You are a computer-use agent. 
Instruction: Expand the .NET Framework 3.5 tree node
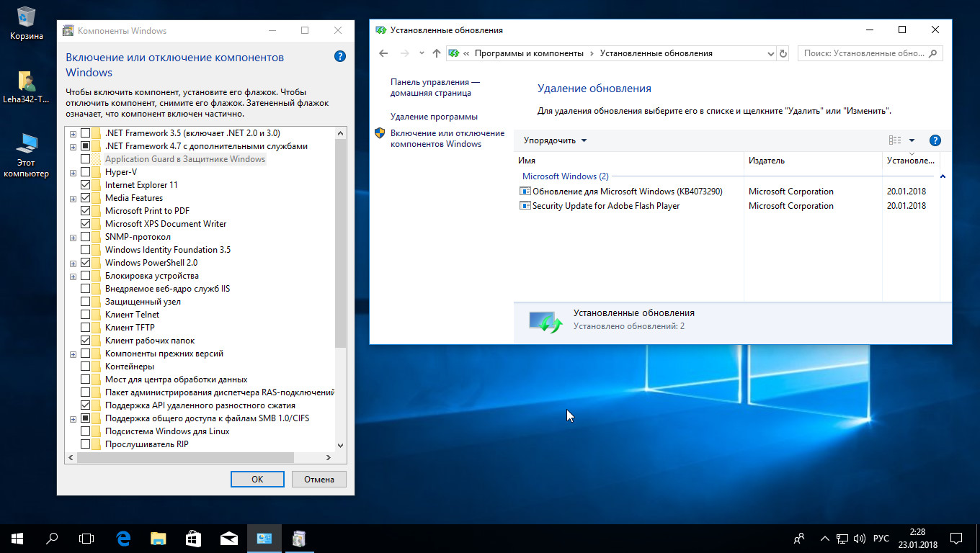73,133
